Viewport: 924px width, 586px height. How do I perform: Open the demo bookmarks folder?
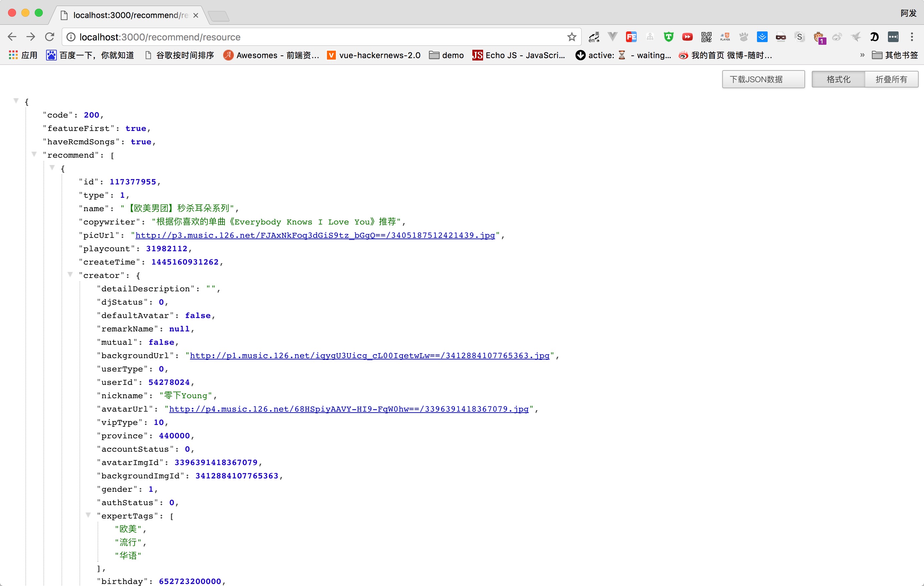[x=446, y=55]
